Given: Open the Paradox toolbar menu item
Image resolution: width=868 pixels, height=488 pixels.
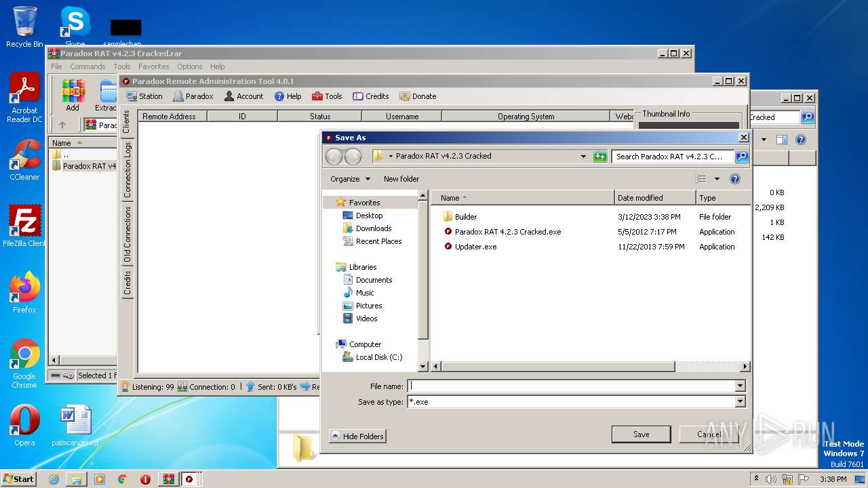Looking at the screenshot, I should [x=193, y=96].
